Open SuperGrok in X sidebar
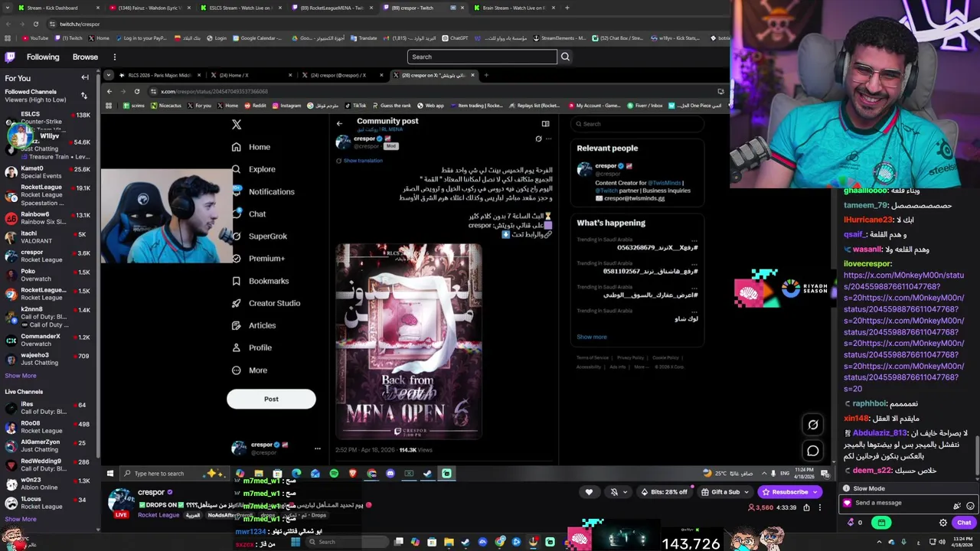 (260, 236)
